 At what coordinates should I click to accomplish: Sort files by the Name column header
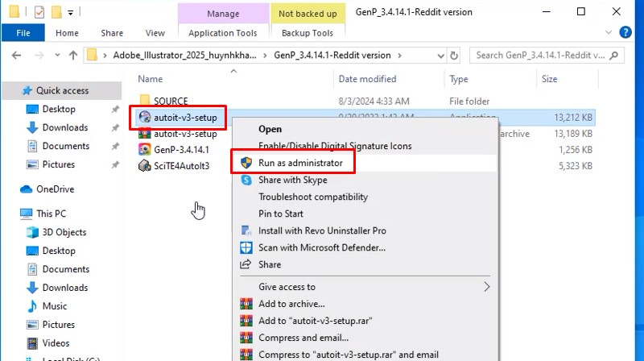[x=151, y=79]
